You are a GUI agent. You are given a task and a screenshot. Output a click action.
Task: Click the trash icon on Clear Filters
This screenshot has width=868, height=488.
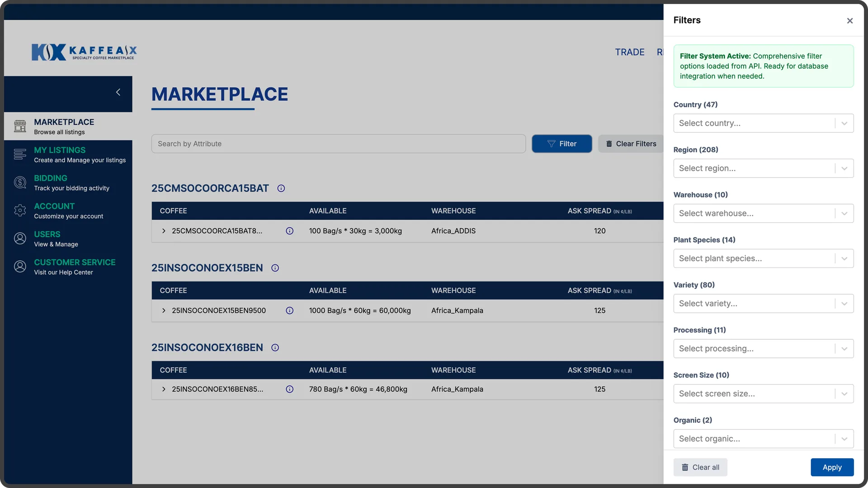pos(609,144)
